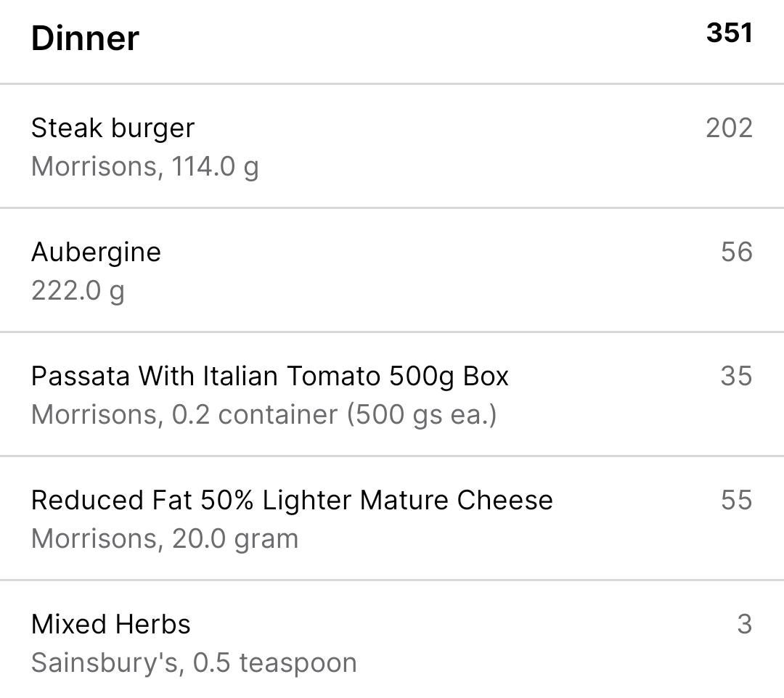Tap the Dinner total of 351 calories

coord(730,33)
